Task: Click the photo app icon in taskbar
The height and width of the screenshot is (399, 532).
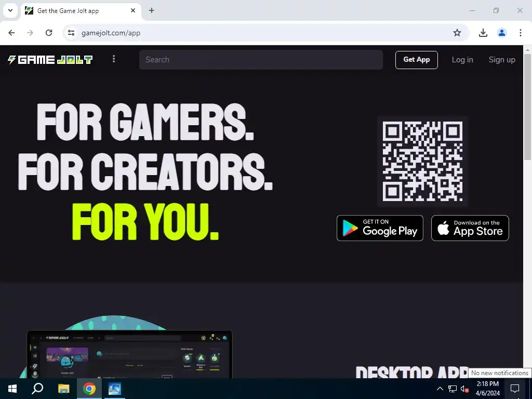Action: [115, 389]
